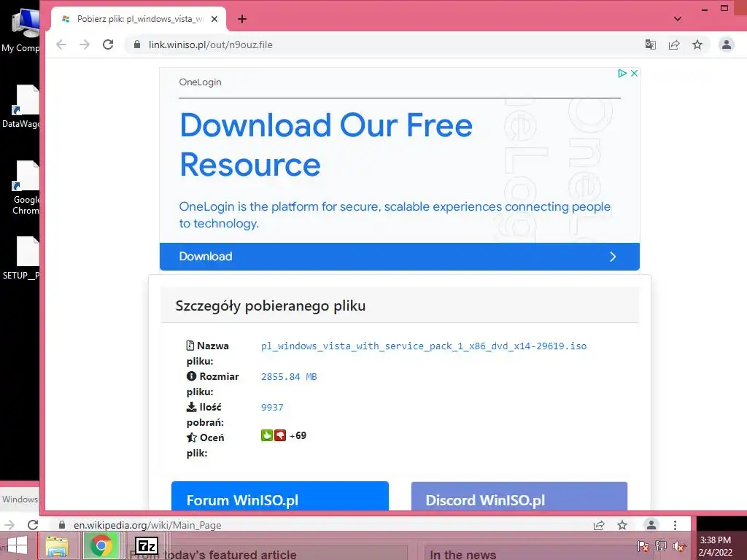Image resolution: width=747 pixels, height=560 pixels.
Task: Click the taskbar clock showing 3:38 PM
Action: tap(715, 546)
